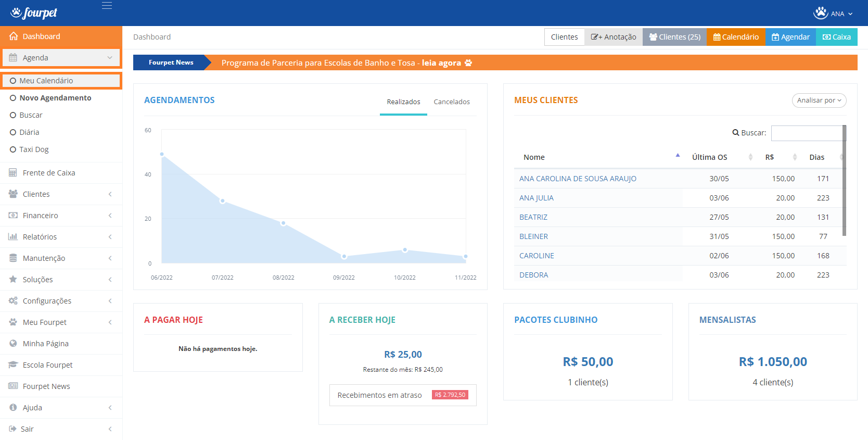This screenshot has width=868, height=440.
Task: Click the Frente de Caixa calculator icon
Action: (x=13, y=173)
